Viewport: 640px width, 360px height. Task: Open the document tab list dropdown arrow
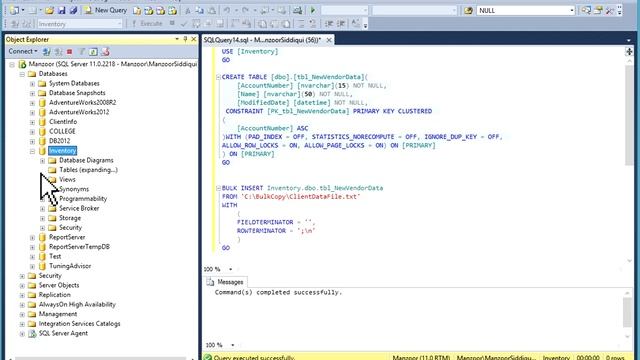click(x=629, y=40)
